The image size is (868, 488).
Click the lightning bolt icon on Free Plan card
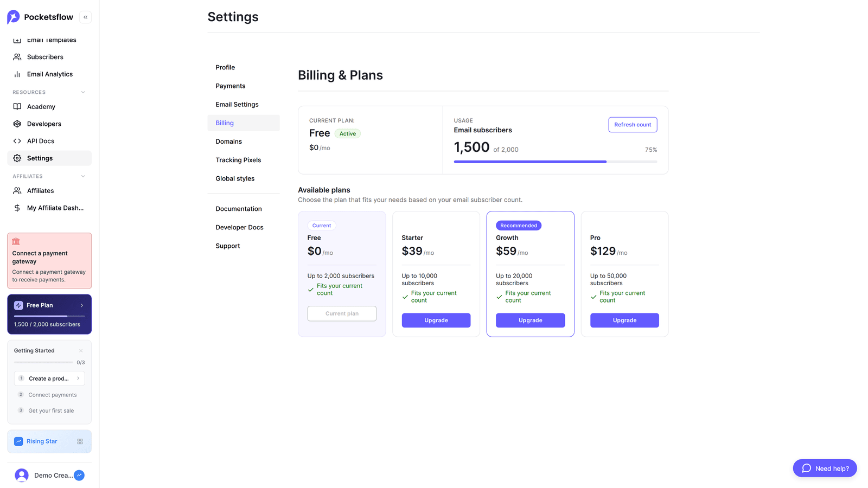click(x=18, y=305)
